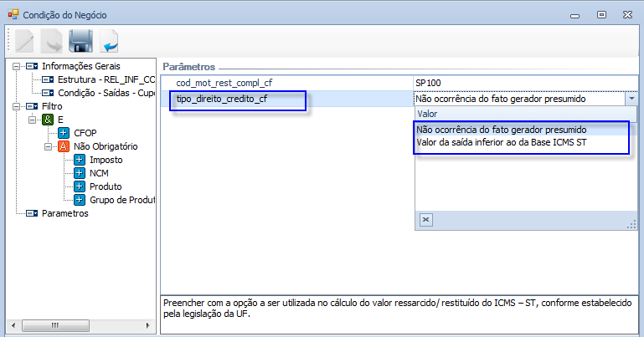
Task: Click the tree horizontal scrollbar thumb
Action: click(55, 326)
